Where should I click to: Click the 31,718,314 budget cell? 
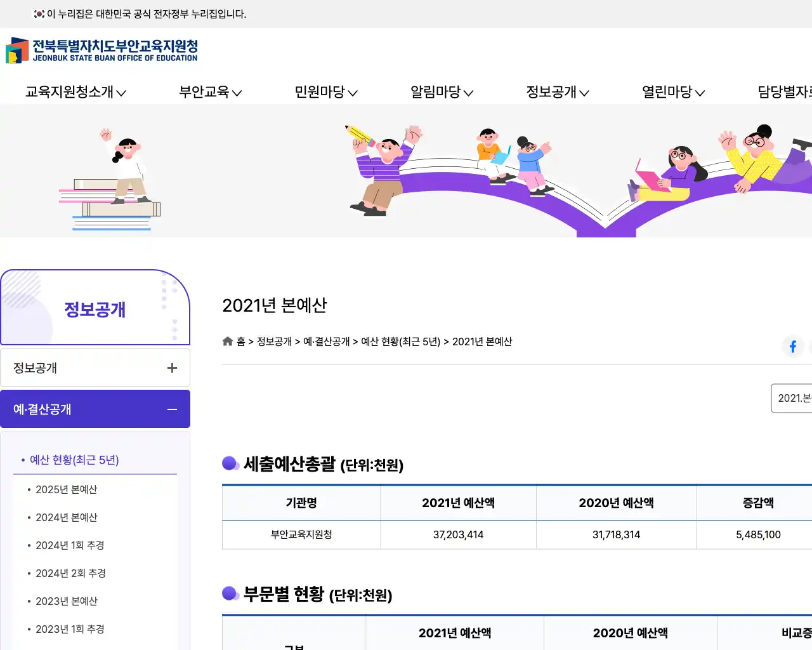(616, 534)
